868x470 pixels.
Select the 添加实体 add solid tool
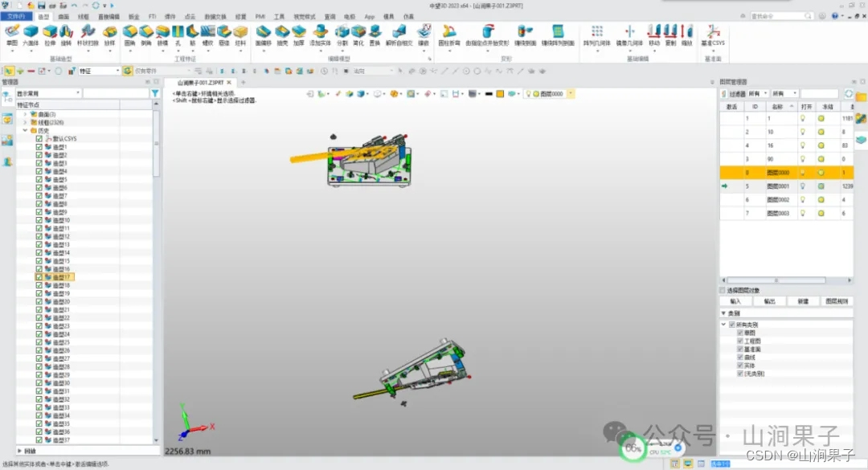click(320, 35)
